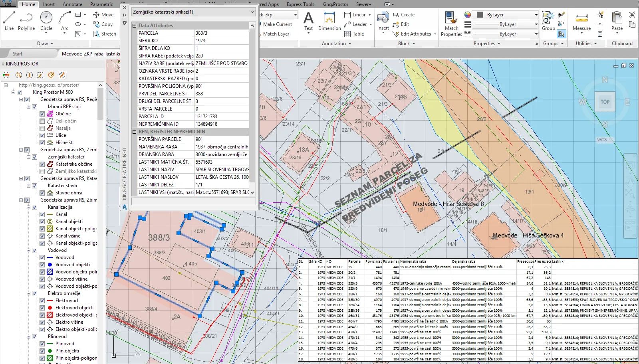This screenshot has height=364, width=639.
Task: Click the Insert block icon
Action: pyautogui.click(x=383, y=18)
